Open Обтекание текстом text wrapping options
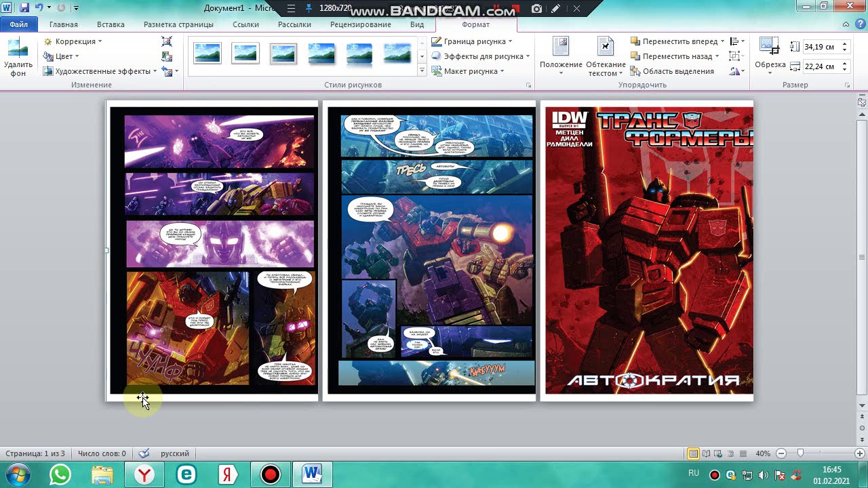Viewport: 868px width, 488px height. click(x=606, y=57)
